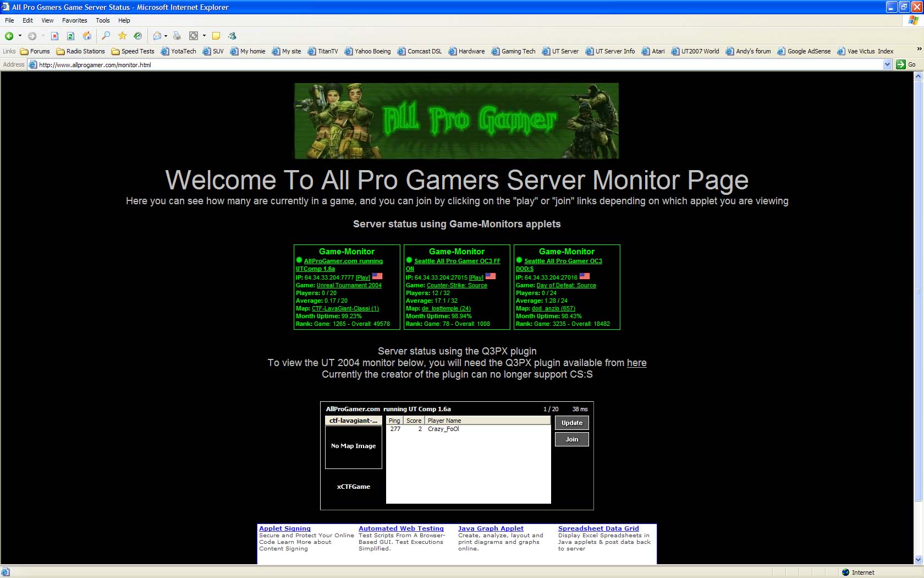Open Unreal Tournament 2004 game link

349,285
